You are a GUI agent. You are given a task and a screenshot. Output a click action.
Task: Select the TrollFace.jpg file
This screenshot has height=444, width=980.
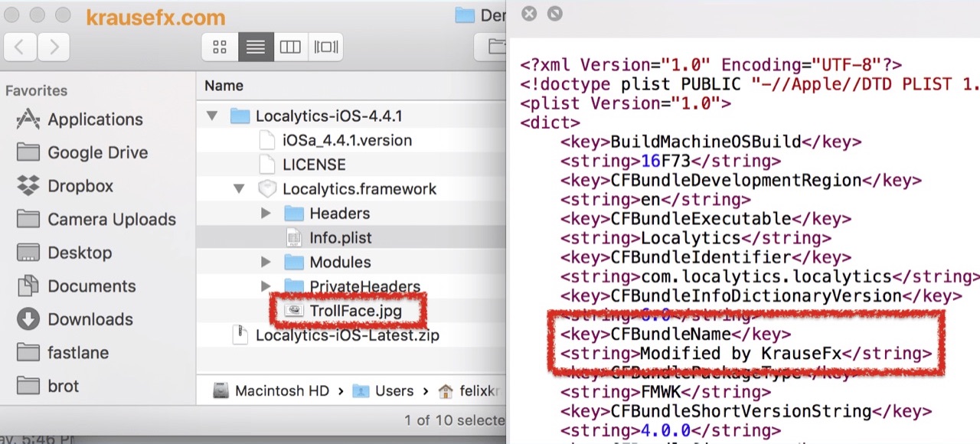pyautogui.click(x=354, y=310)
